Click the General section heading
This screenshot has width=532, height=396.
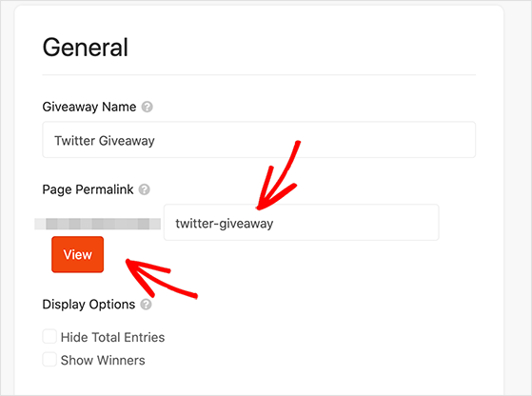coord(85,48)
